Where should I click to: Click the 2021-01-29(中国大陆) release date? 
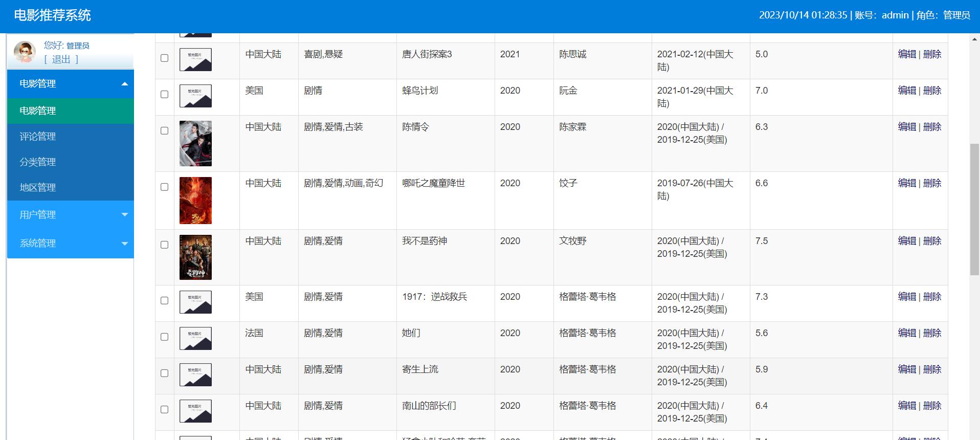695,97
